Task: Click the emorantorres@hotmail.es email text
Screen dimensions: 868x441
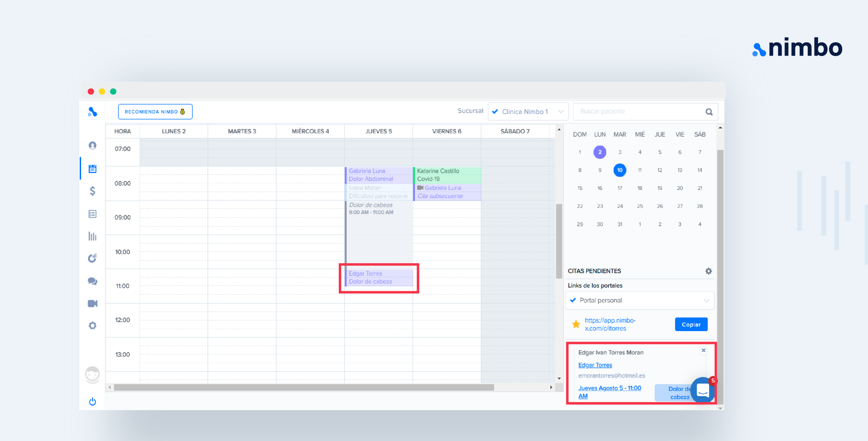Action: tap(612, 375)
